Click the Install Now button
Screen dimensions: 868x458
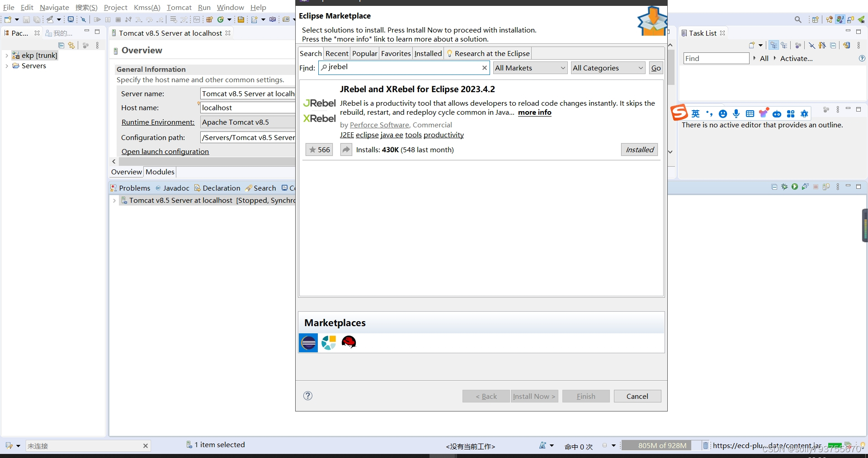click(x=533, y=396)
